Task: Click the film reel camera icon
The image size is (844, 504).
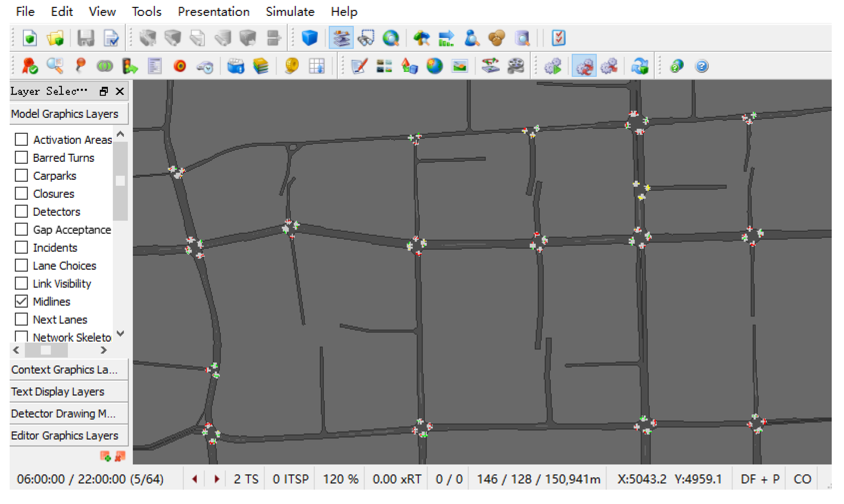Action: pos(515,66)
